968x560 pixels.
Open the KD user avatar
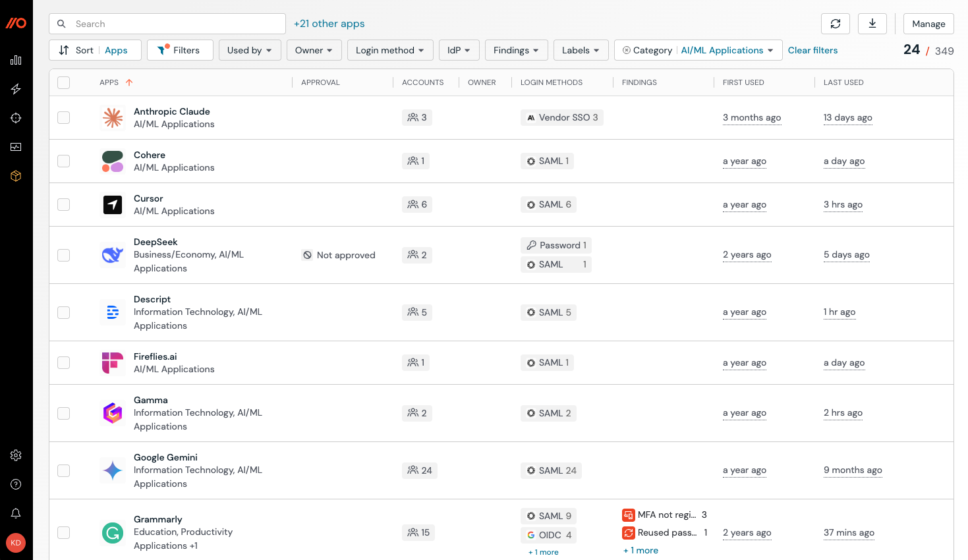coord(16,543)
